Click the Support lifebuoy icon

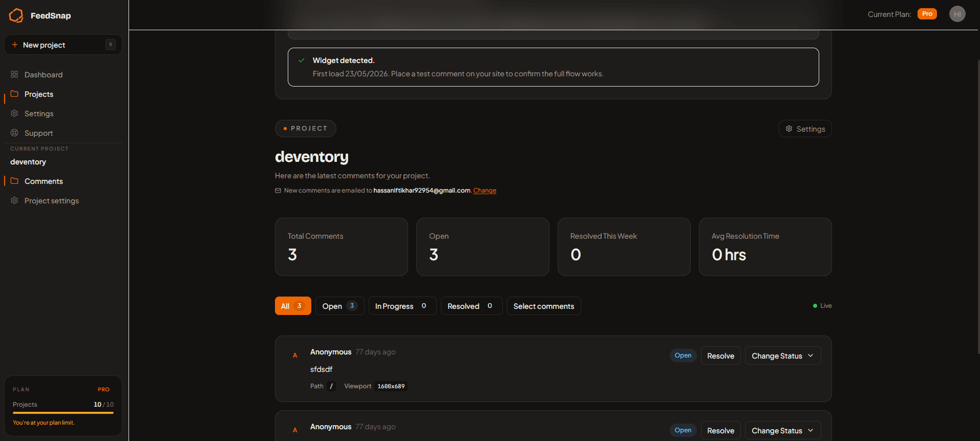[x=14, y=133]
